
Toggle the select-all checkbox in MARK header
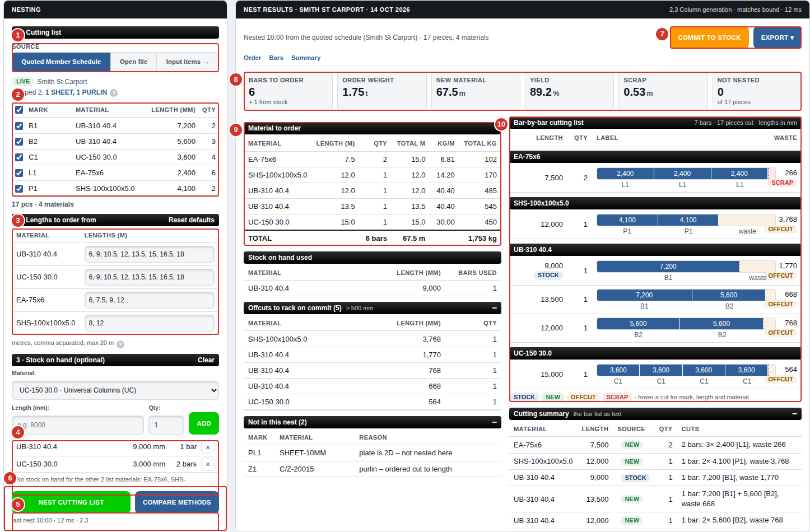pyautogui.click(x=19, y=110)
